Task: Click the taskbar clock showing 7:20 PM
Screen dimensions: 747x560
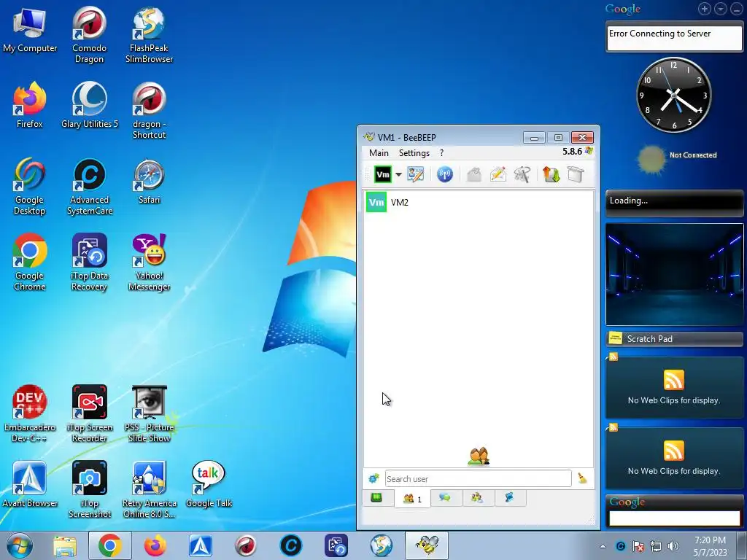Action: 710,545
